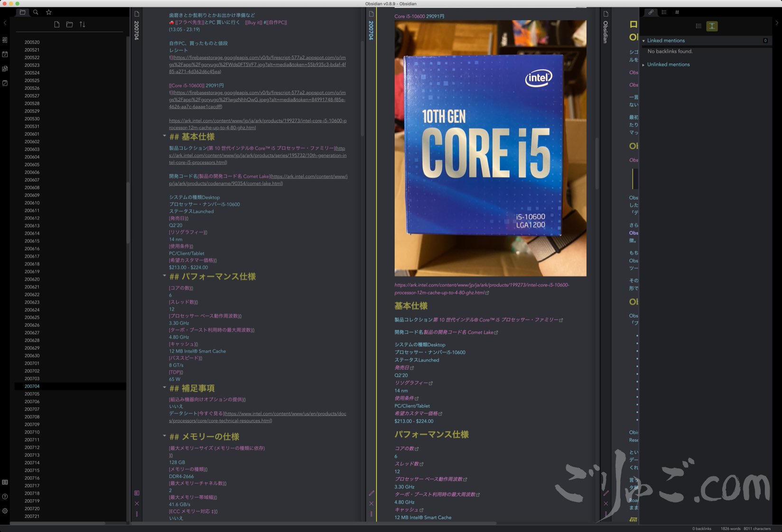Open note 200705 in the file list
This screenshot has height=532, width=782.
32,394
